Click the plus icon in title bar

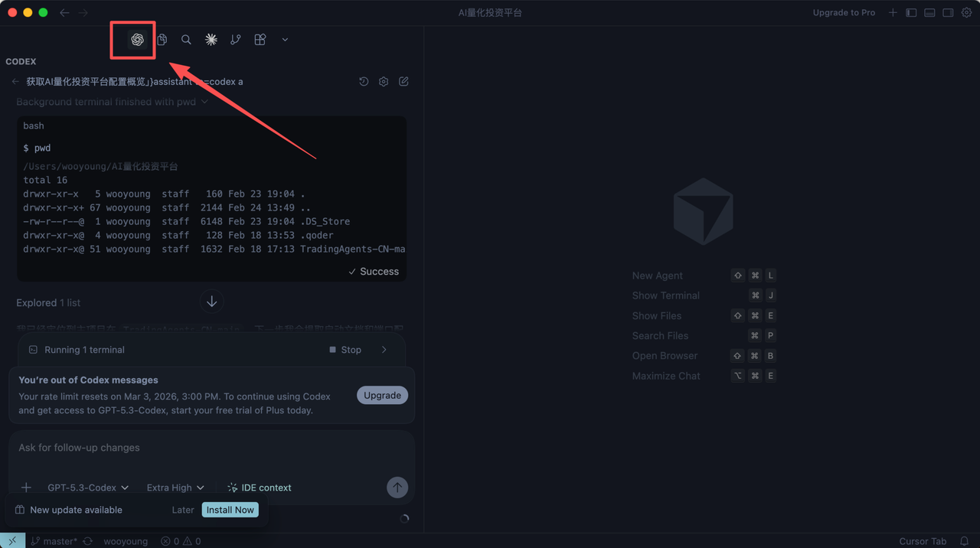[893, 12]
